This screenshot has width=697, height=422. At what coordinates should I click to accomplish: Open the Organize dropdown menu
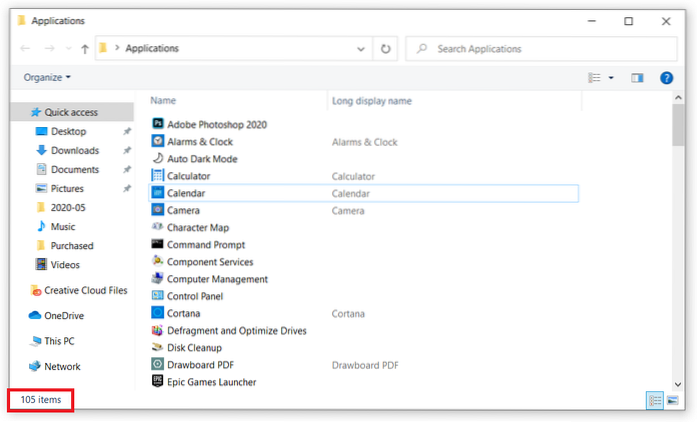point(47,77)
